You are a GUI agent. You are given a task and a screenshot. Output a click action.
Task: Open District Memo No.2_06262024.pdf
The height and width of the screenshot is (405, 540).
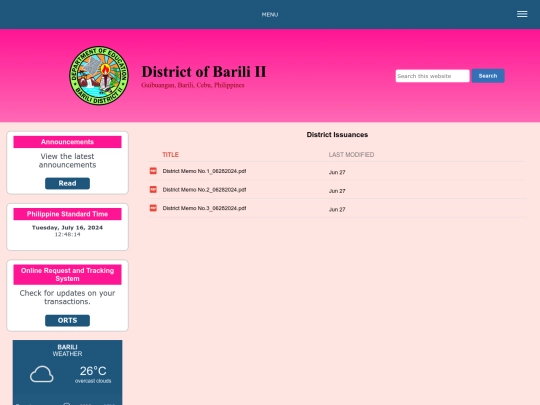[x=204, y=190]
